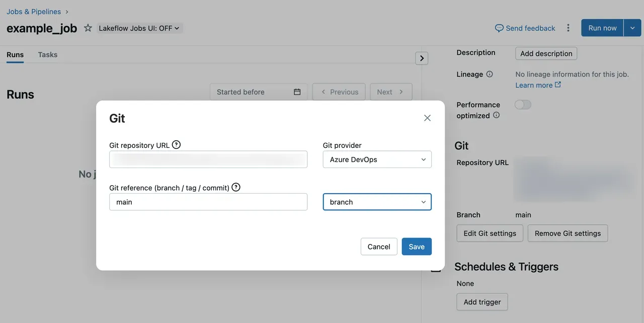Click the Next page button

click(x=391, y=92)
